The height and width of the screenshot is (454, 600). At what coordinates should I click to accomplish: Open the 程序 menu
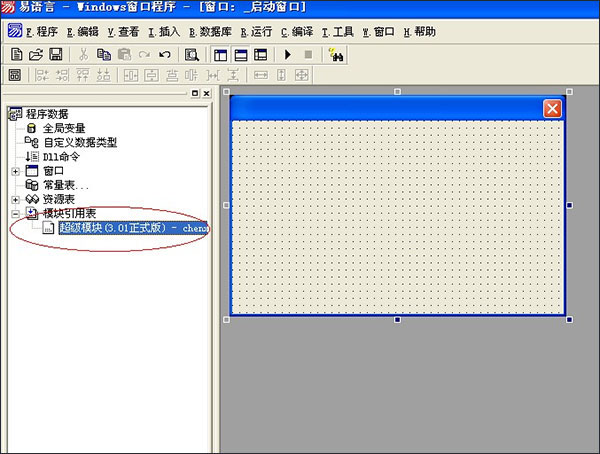point(34,32)
